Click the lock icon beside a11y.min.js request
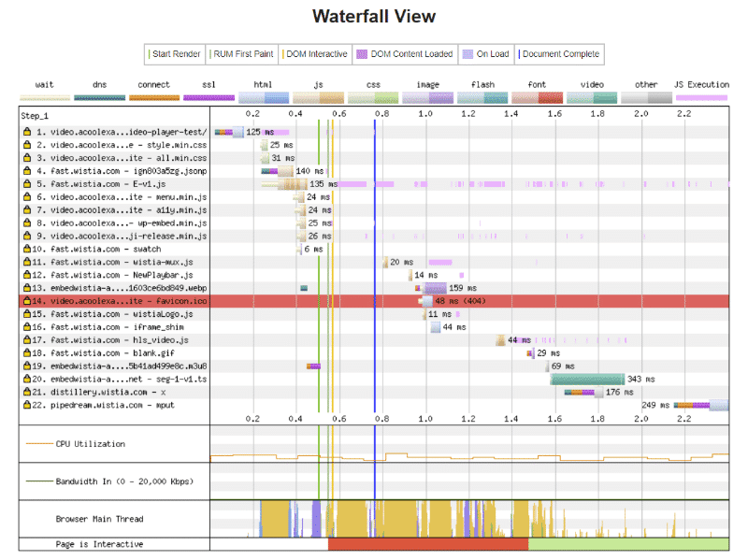748x560 pixels. pos(27,209)
